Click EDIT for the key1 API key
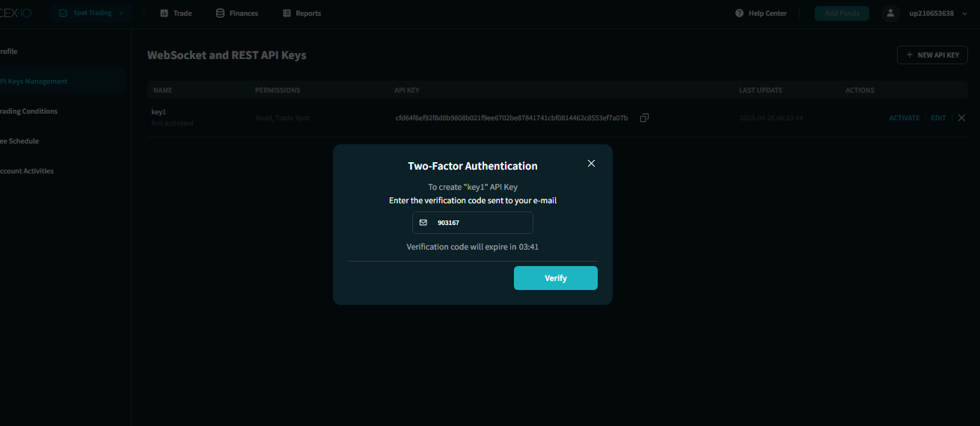The width and height of the screenshot is (980, 426). (938, 118)
